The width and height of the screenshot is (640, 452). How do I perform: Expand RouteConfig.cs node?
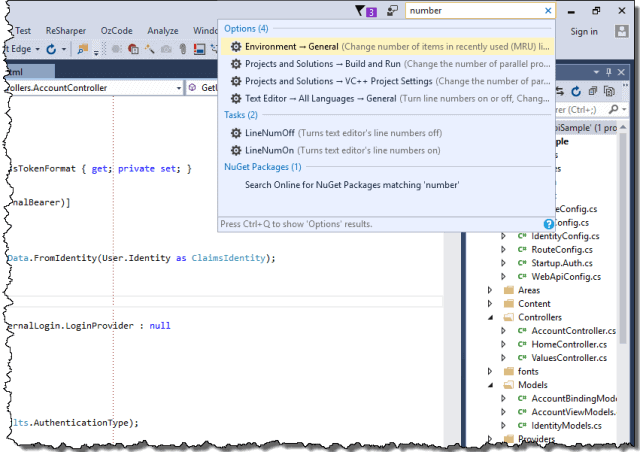coord(503,249)
